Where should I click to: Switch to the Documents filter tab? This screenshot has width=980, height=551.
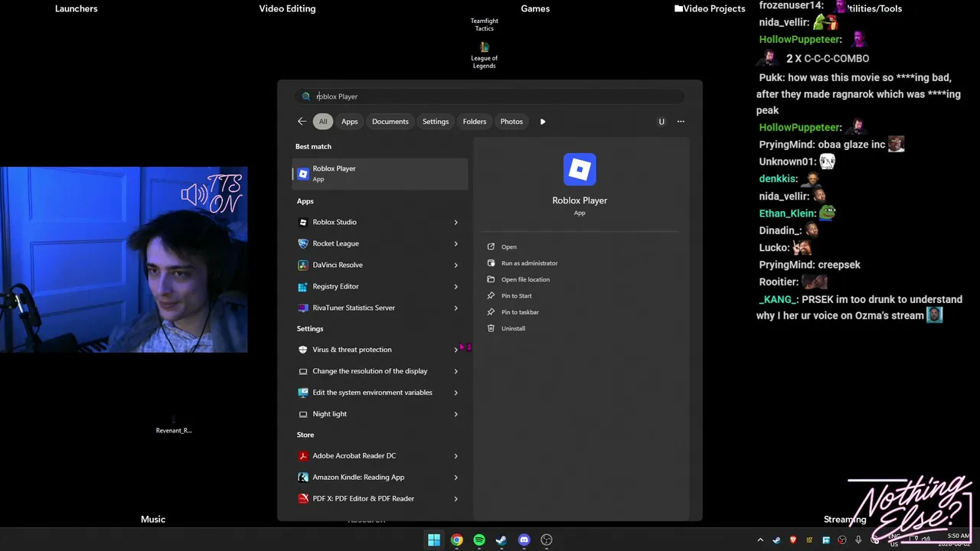390,122
